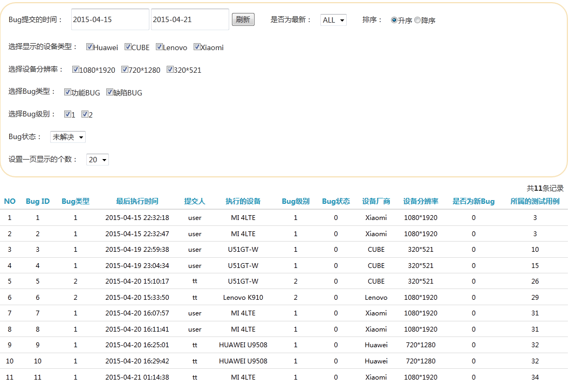Image resolution: width=576 pixels, height=392 pixels.
Task: Edit the end date field 2015-04-21
Action: pyautogui.click(x=190, y=19)
